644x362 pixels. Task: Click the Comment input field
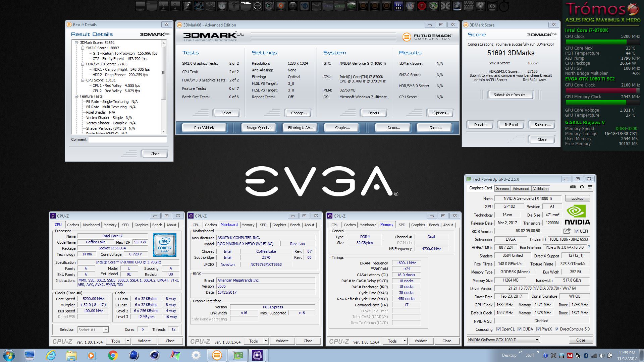(127, 139)
